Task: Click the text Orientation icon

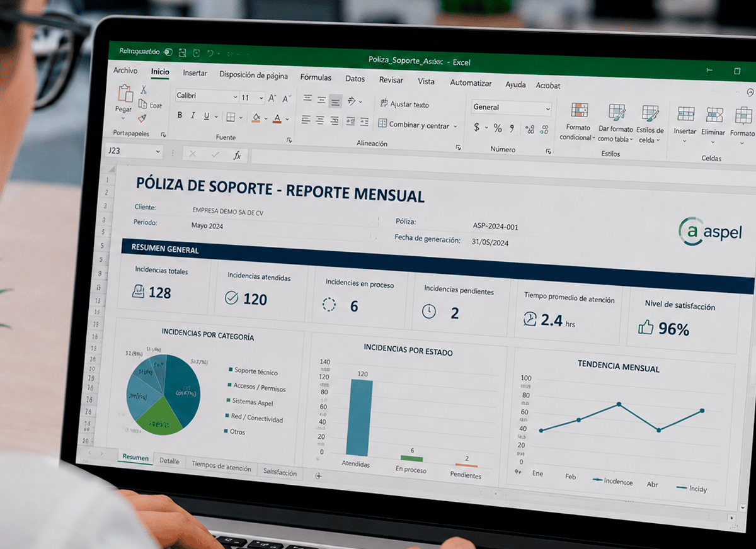Action: (352, 101)
